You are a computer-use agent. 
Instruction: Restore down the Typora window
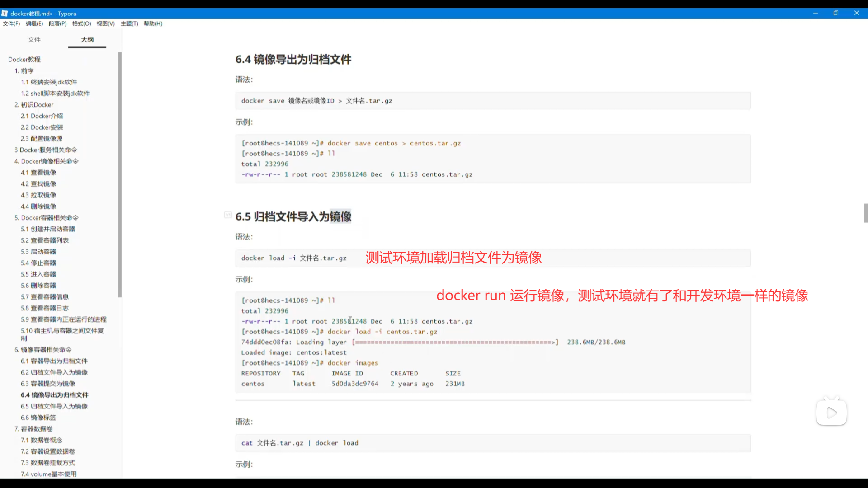point(836,13)
